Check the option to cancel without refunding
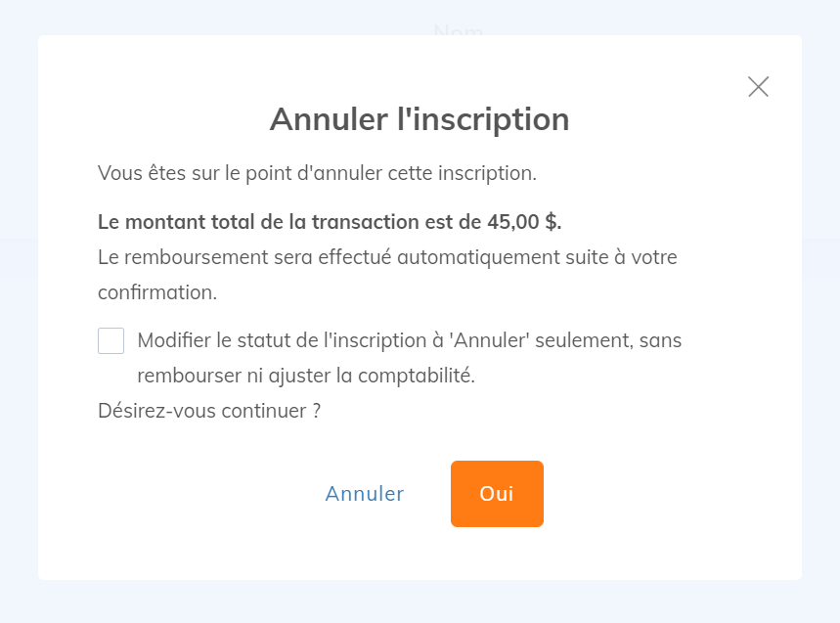The width and height of the screenshot is (840, 623). (x=111, y=339)
